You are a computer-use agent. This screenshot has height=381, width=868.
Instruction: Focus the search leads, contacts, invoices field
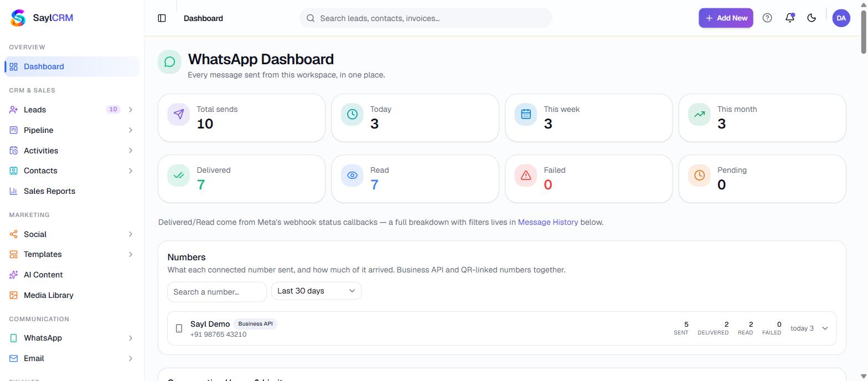pos(426,18)
